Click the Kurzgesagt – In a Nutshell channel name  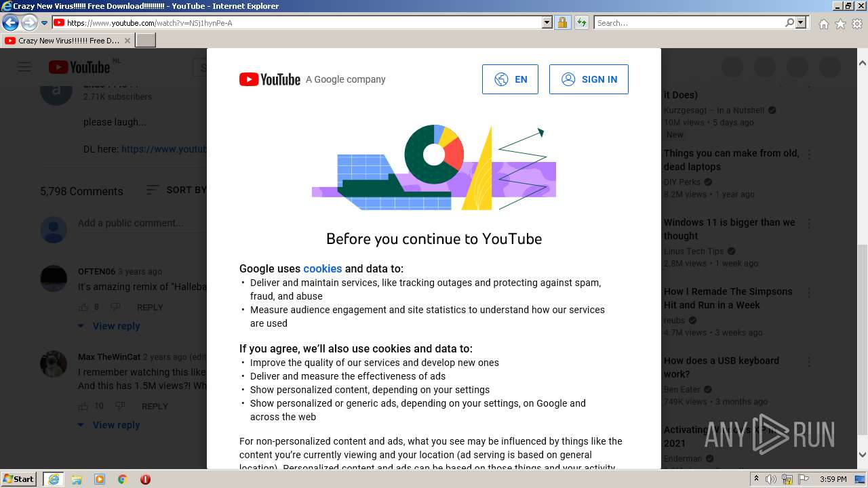tap(714, 110)
